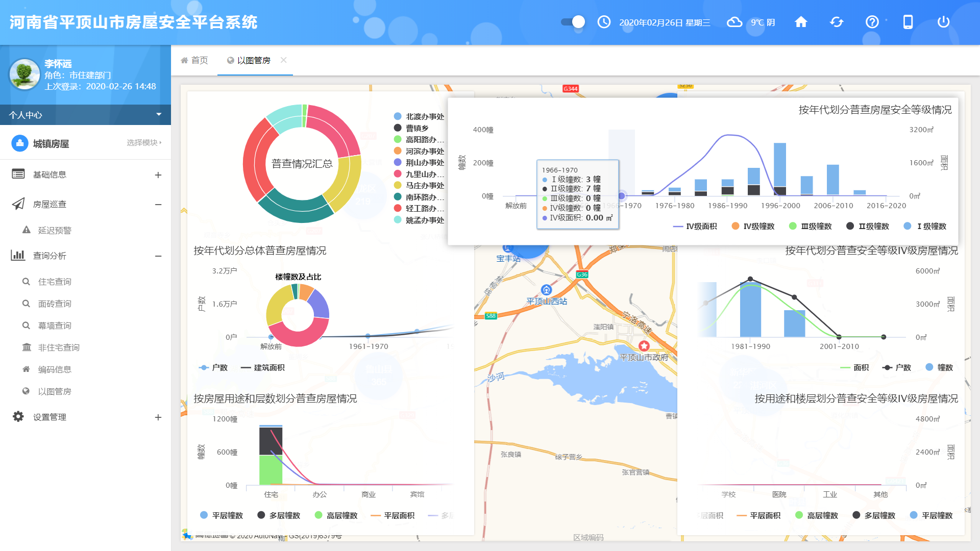The height and width of the screenshot is (551, 980).
Task: Toggle 北渡办事处 legend in donut chart
Action: click(x=419, y=116)
